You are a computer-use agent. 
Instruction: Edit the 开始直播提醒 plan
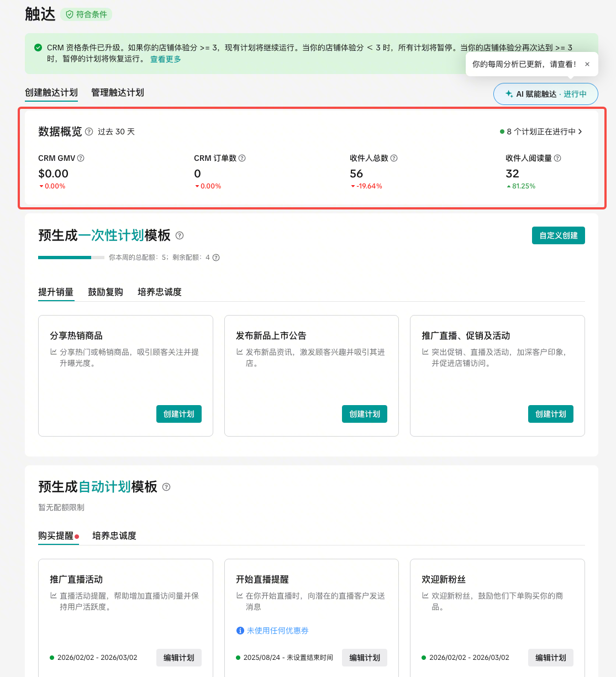pos(365,658)
